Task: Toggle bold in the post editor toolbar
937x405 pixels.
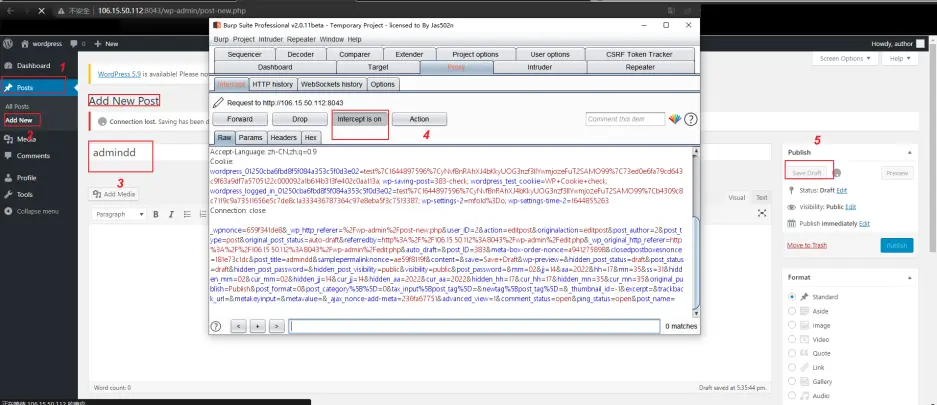Action: tap(156, 214)
